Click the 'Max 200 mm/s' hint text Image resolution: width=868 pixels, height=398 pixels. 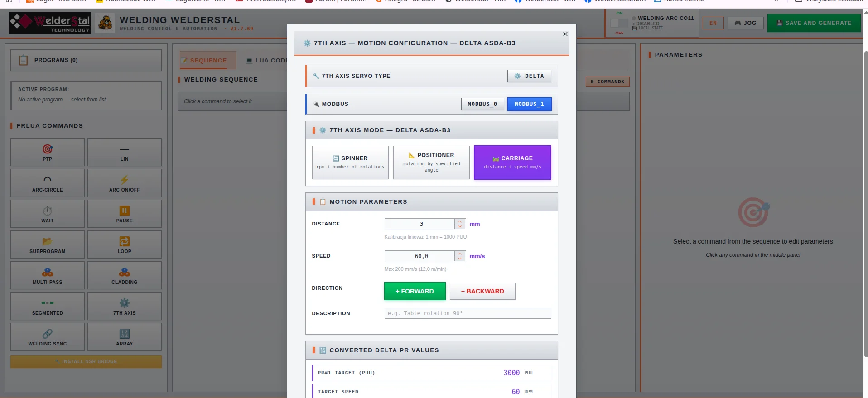(x=415, y=269)
